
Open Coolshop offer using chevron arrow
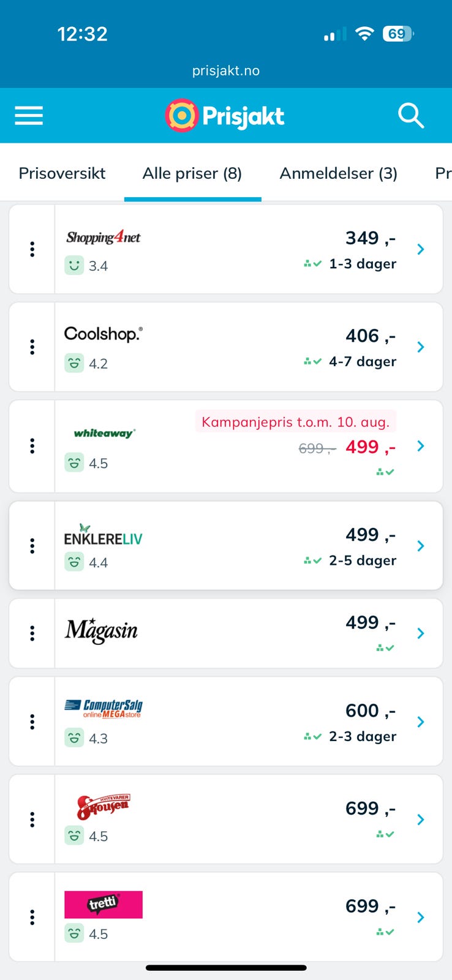coord(421,347)
